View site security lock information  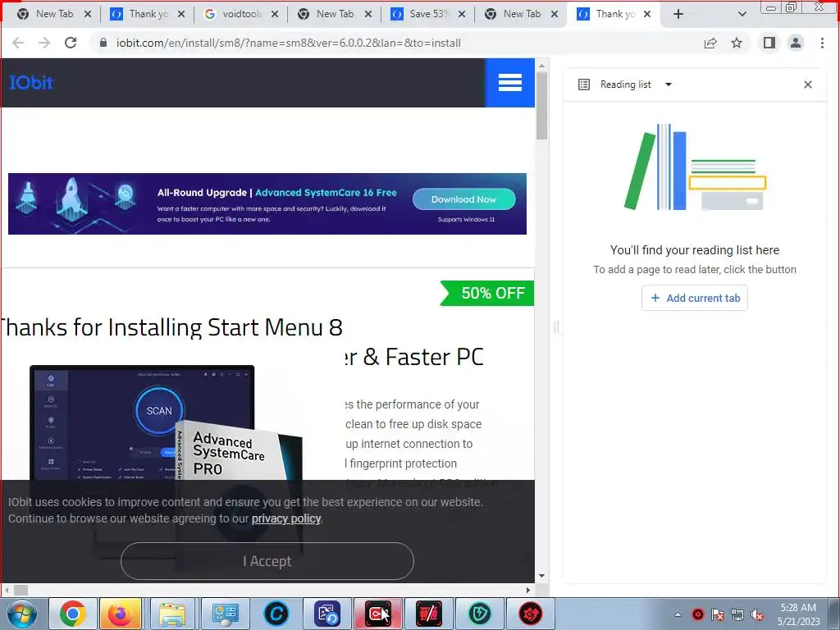pyautogui.click(x=103, y=43)
